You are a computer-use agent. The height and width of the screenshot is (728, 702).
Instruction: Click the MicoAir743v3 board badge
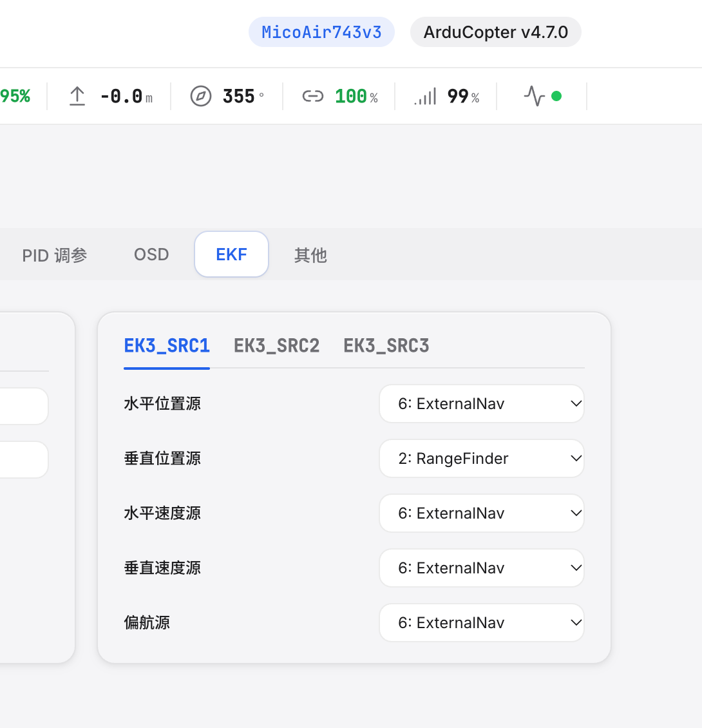(x=321, y=32)
